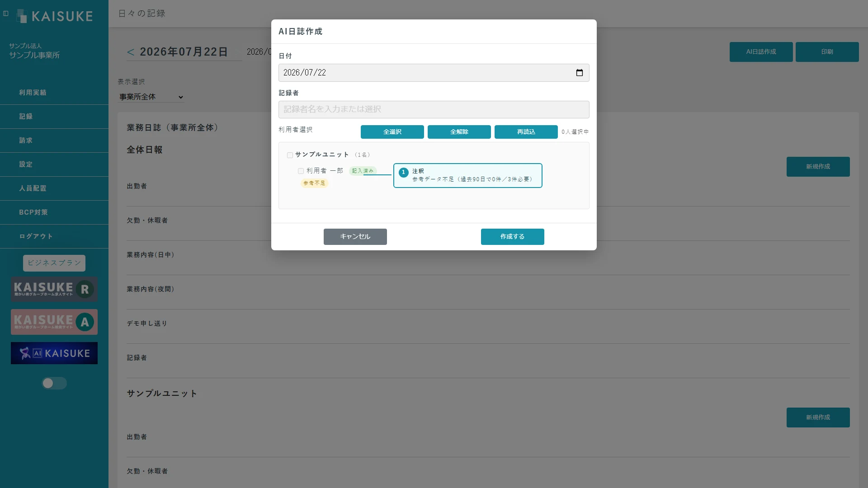Click 新規作成 button for 全体日報
Screen dimensions: 868x488
(818, 167)
